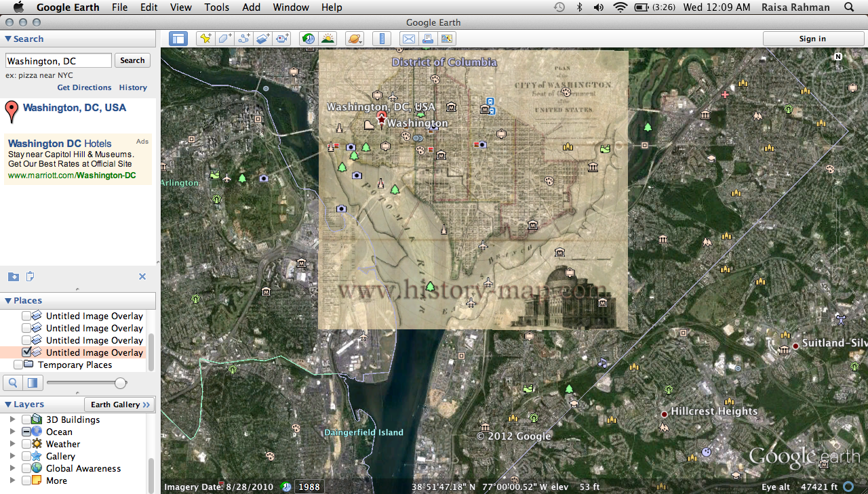
Task: Collapse the Layers panel
Action: pyautogui.click(x=8, y=405)
